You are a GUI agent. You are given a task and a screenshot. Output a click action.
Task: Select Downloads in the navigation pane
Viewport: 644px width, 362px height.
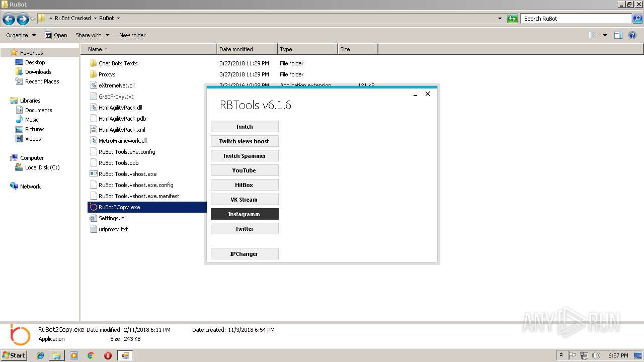click(x=38, y=72)
